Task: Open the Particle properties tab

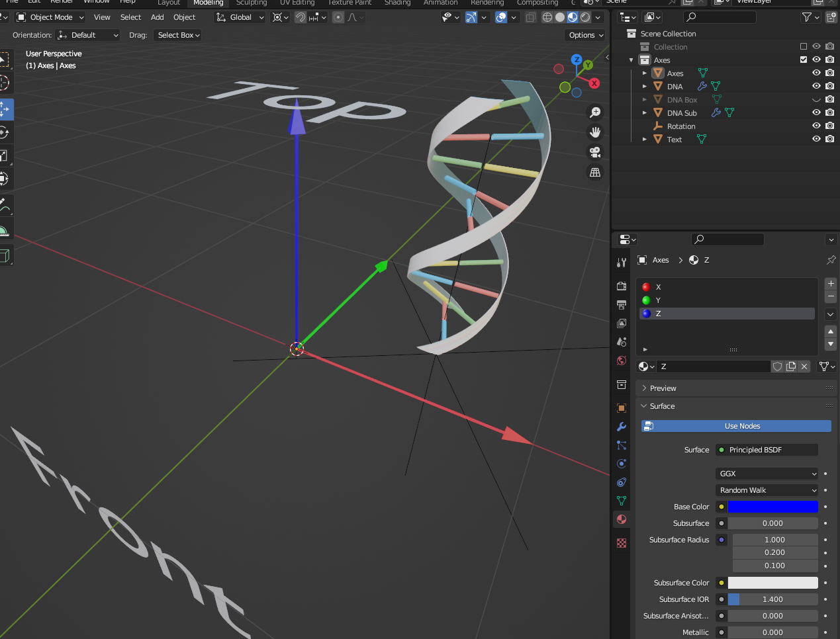Action: 621,445
